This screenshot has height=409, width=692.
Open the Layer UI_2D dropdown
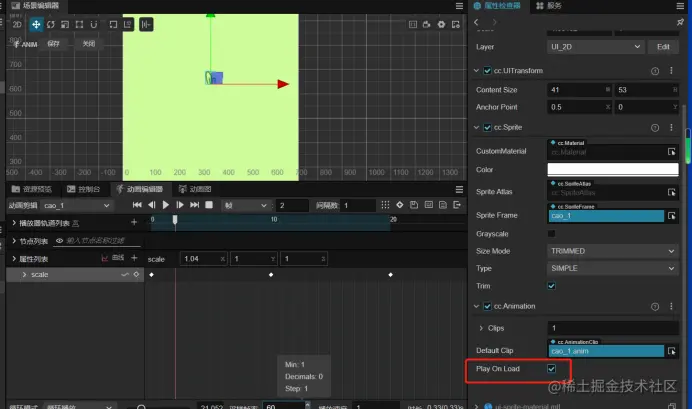coord(595,47)
